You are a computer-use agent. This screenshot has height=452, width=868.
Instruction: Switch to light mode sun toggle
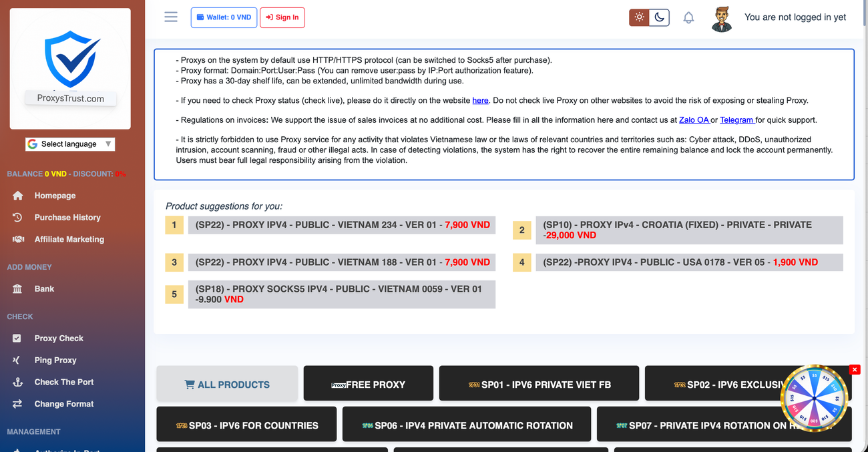point(639,17)
